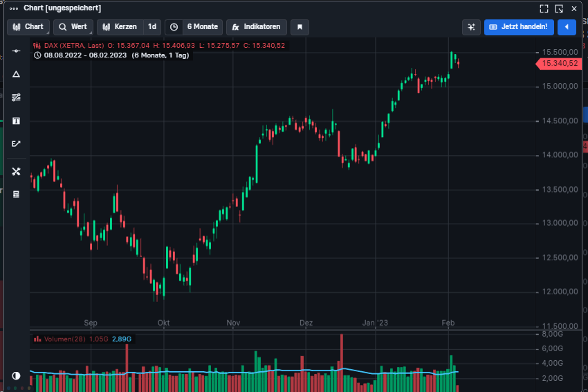This screenshot has width=588, height=392.
Task: Click the Chart [ungespeichert] window title
Action: point(62,8)
